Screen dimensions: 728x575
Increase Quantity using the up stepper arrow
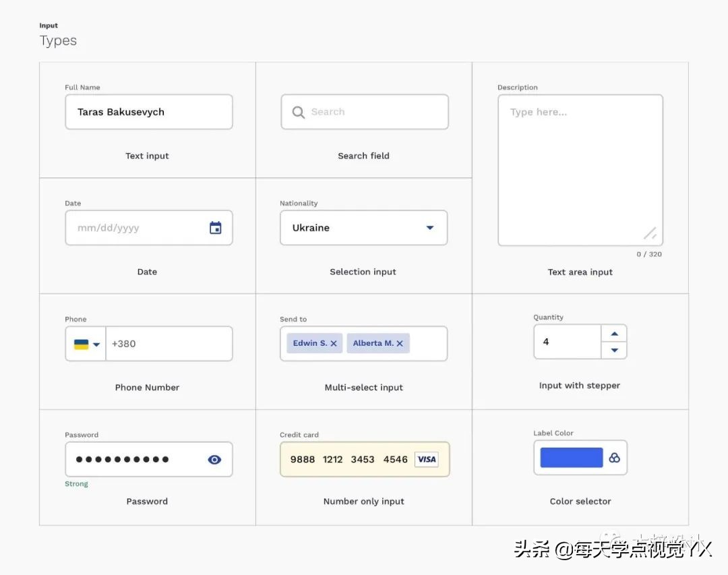613,333
